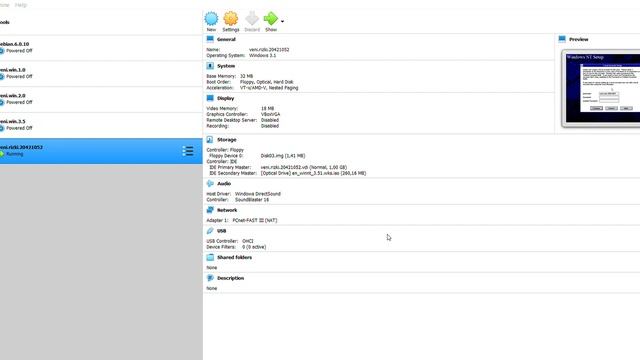This screenshot has width=640, height=360.
Task: Click the VBoxVGA graphics controller value
Action: tap(270, 114)
